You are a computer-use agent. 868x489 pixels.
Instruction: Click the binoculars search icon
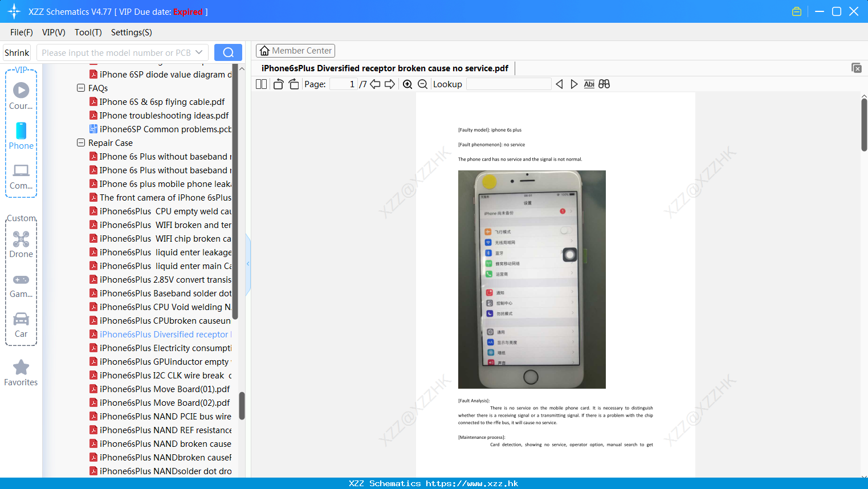click(x=604, y=84)
